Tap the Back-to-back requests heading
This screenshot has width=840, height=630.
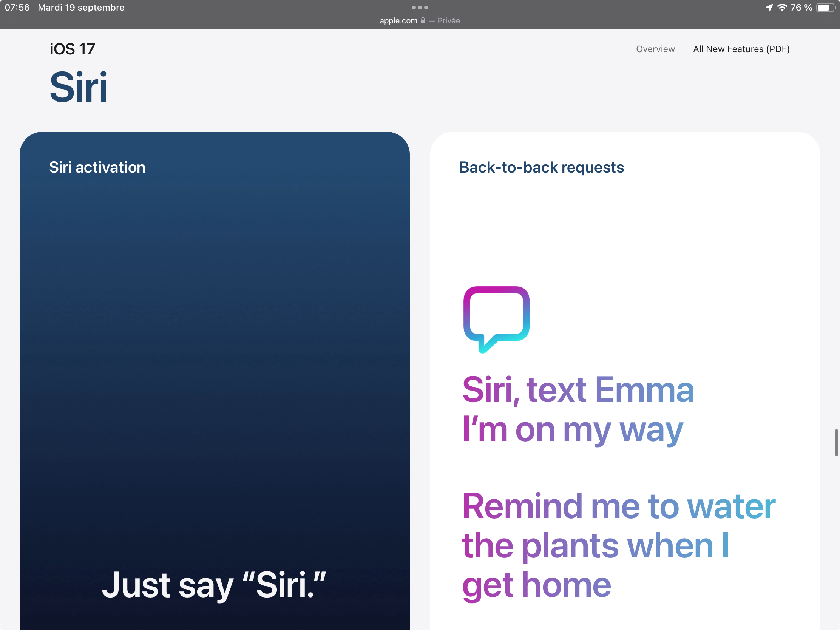[541, 167]
